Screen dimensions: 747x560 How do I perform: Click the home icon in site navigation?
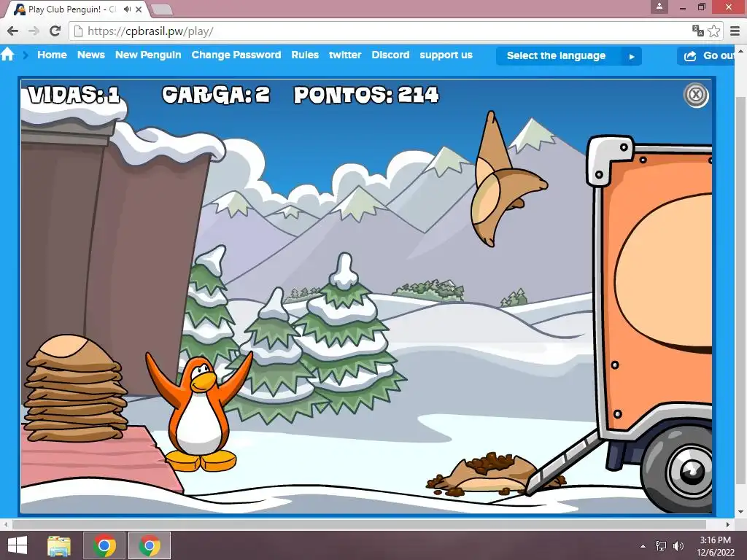click(x=7, y=54)
